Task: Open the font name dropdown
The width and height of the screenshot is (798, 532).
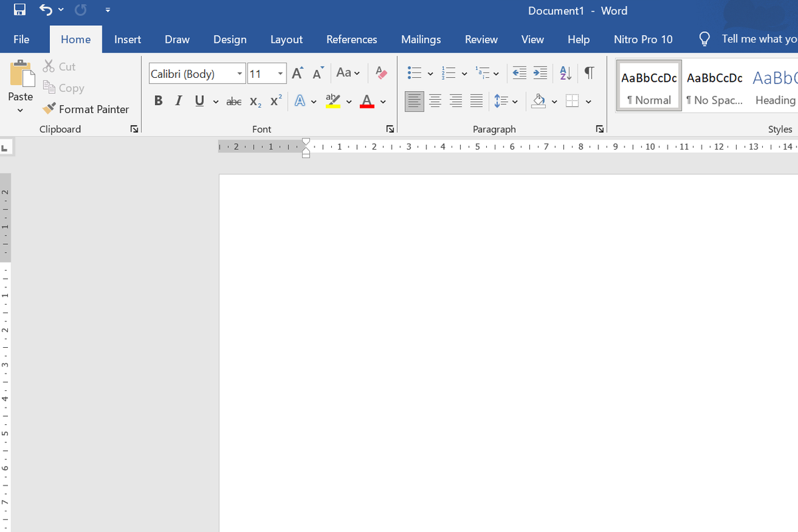Action: click(x=239, y=73)
